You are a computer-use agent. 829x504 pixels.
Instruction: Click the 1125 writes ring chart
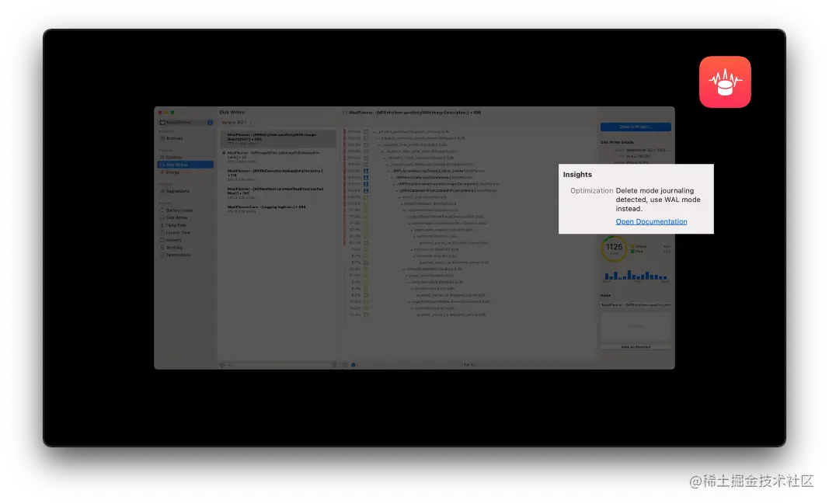pos(614,249)
